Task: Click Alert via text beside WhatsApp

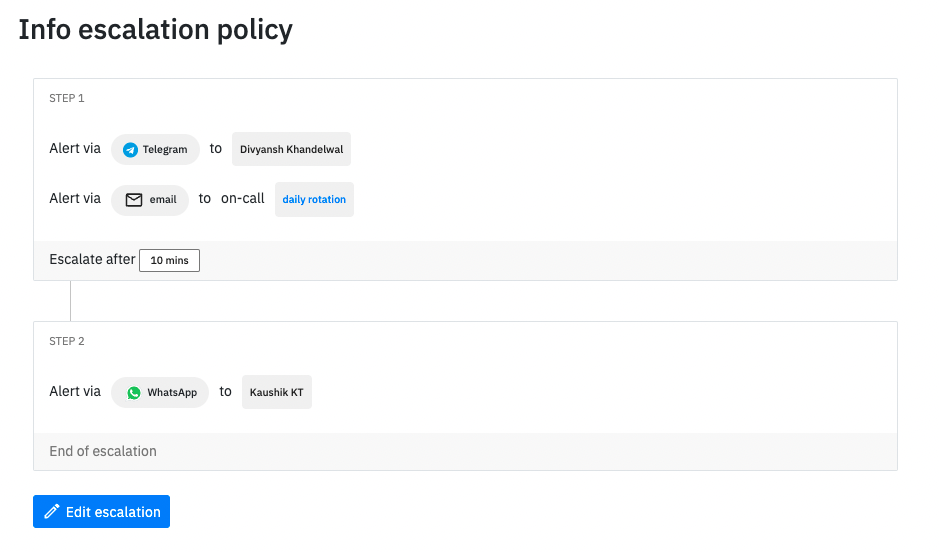Action: point(75,392)
